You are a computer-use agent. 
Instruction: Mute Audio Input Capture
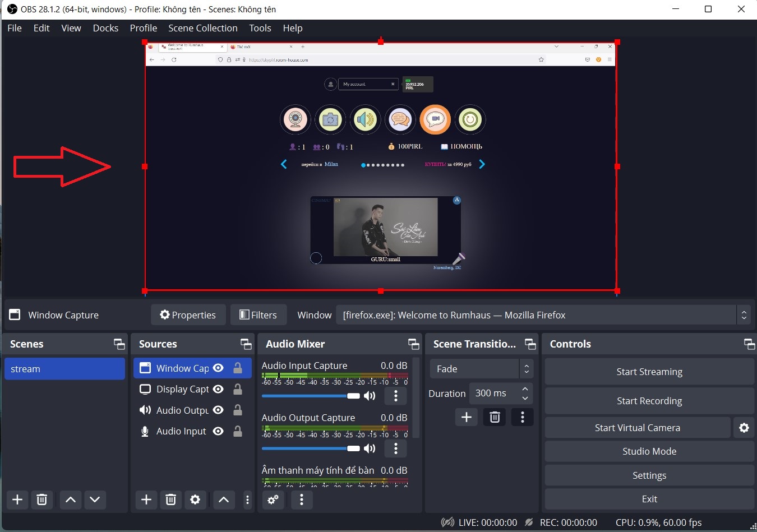[370, 396]
